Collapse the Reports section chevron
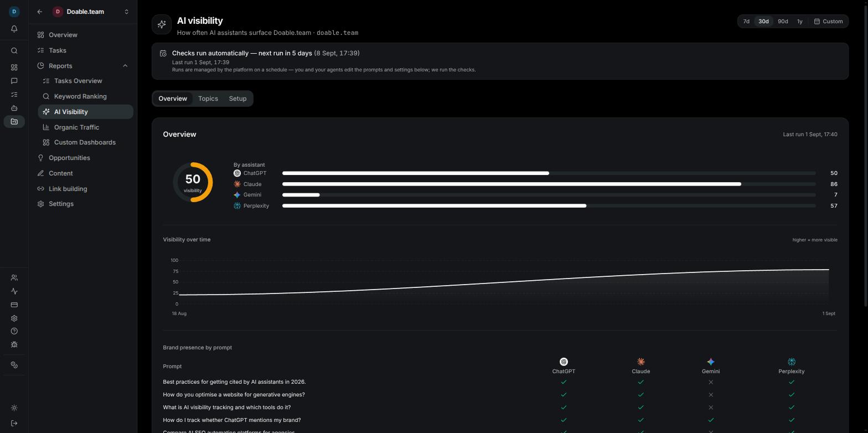 point(125,66)
